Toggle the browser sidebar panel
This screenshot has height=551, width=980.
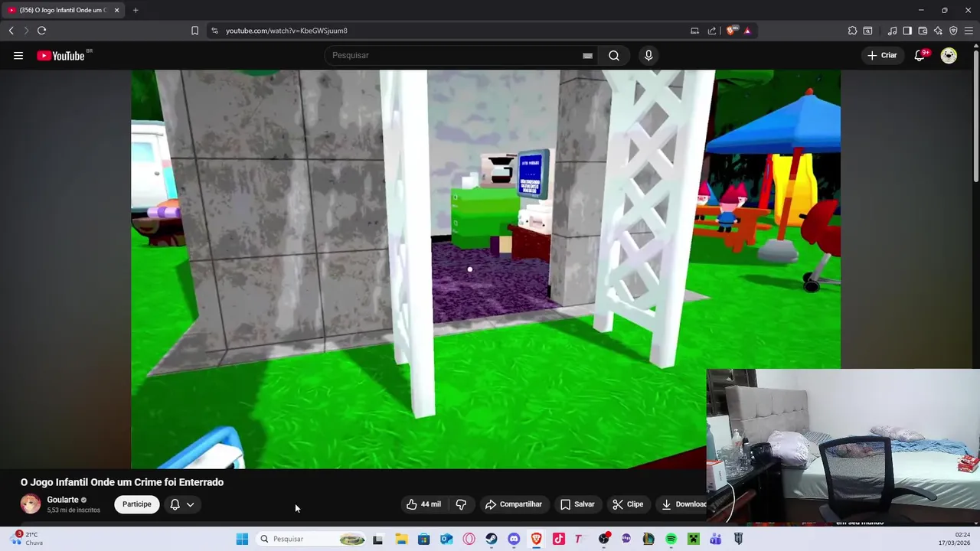907,31
